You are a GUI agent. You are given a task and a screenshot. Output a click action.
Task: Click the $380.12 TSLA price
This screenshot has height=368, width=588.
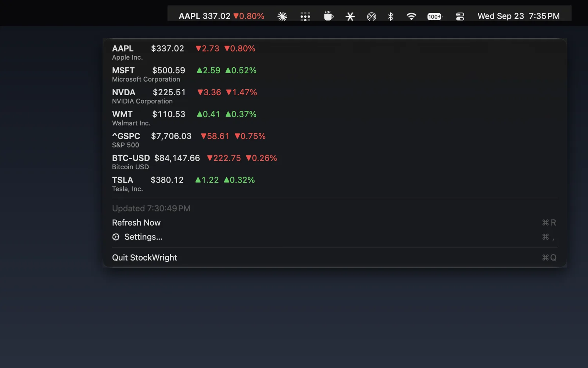(x=167, y=180)
